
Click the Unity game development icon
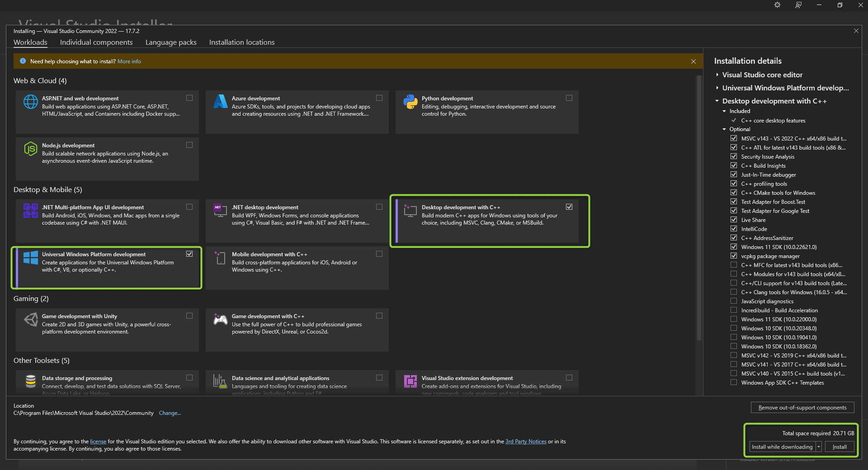[x=31, y=320]
